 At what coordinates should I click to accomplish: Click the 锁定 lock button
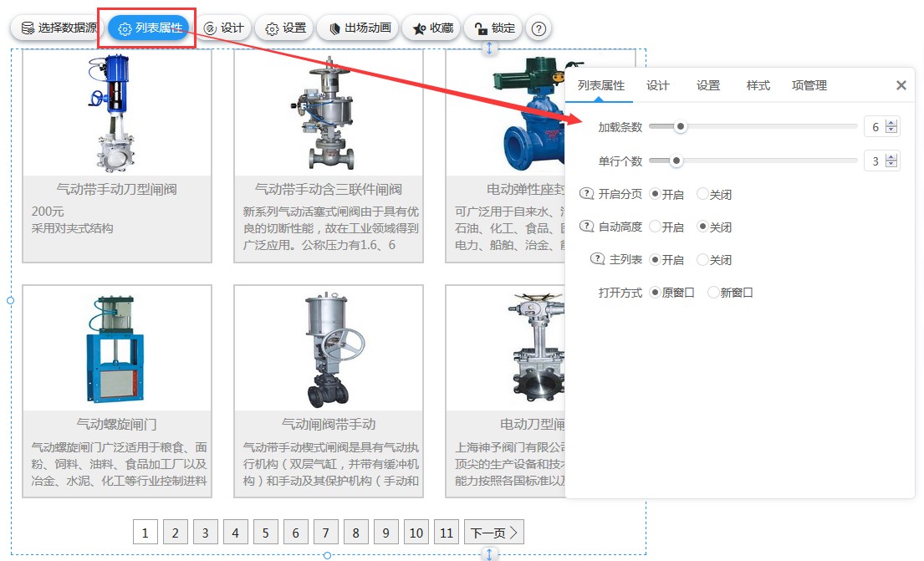point(495,28)
